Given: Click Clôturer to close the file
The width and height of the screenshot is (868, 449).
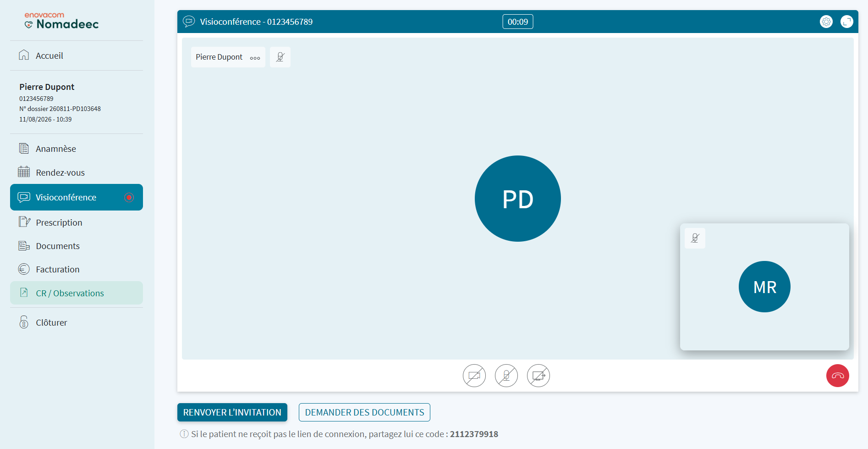Looking at the screenshot, I should pos(77,322).
